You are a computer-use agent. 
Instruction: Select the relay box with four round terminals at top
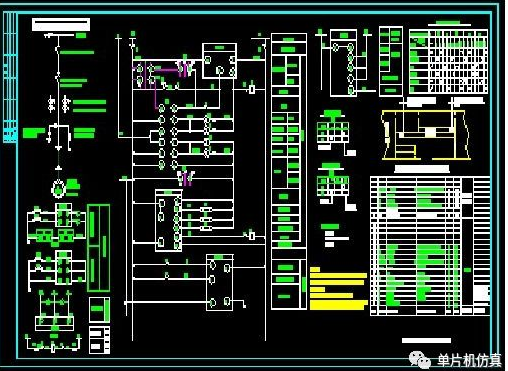(x=220, y=61)
